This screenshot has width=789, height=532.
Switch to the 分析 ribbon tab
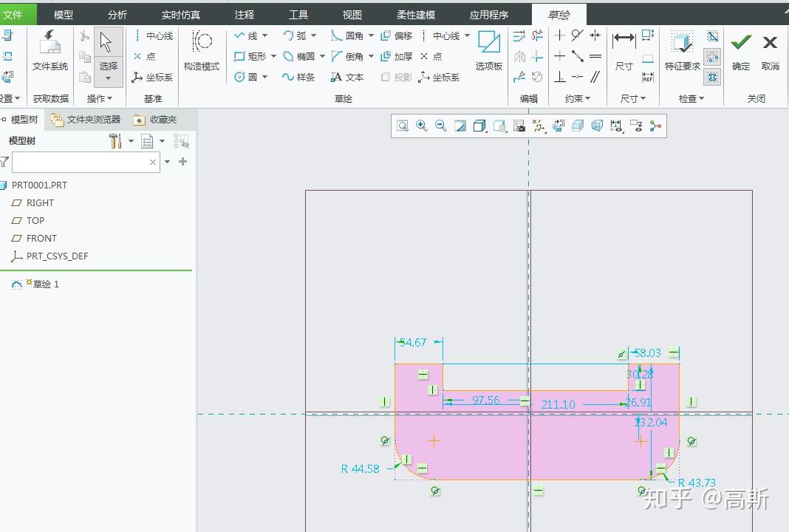point(117,15)
